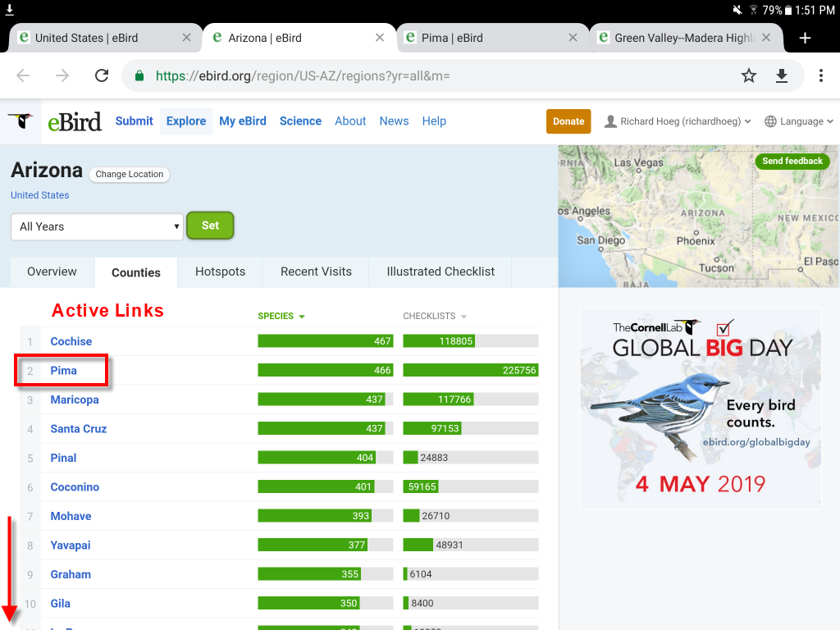
Task: Click the eBird logo
Action: (74, 121)
